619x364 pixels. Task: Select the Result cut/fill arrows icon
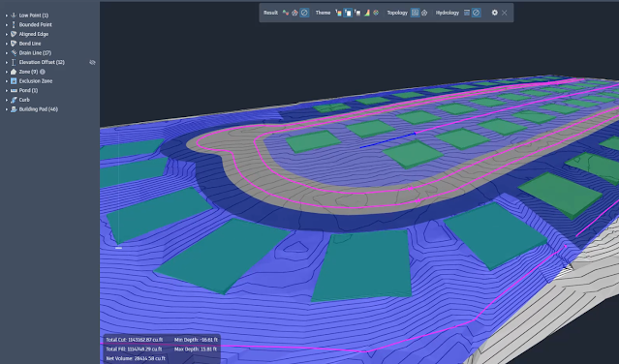click(x=286, y=13)
